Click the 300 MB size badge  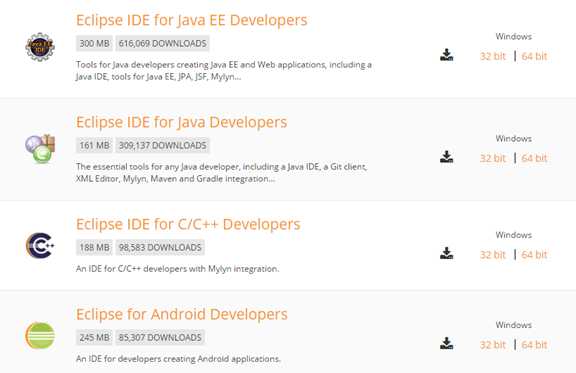point(94,43)
